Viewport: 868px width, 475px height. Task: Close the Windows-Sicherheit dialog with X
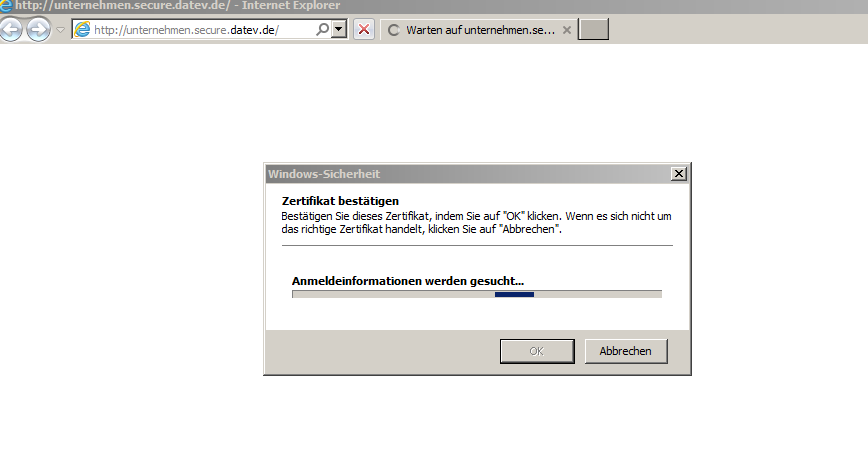(679, 173)
